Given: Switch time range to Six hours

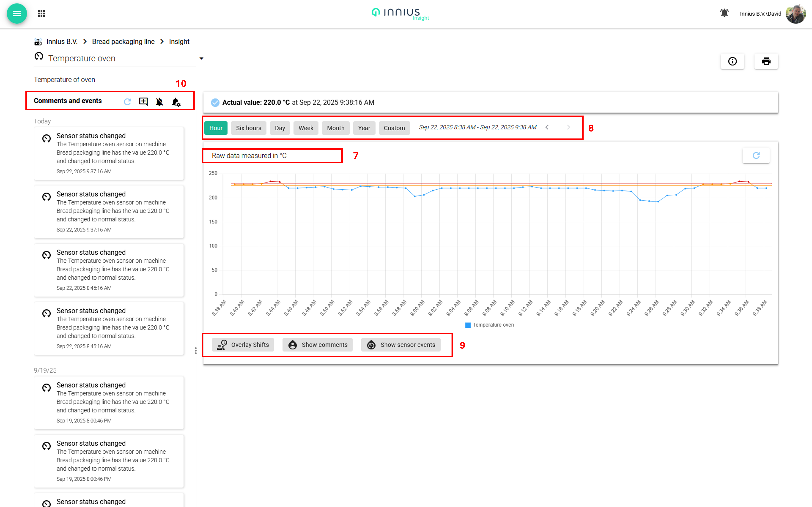Looking at the screenshot, I should [x=248, y=128].
